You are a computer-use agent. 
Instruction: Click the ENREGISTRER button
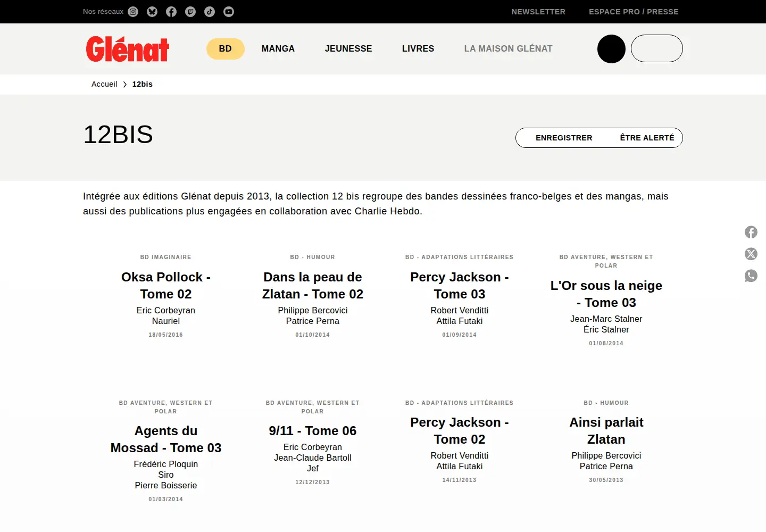(564, 138)
